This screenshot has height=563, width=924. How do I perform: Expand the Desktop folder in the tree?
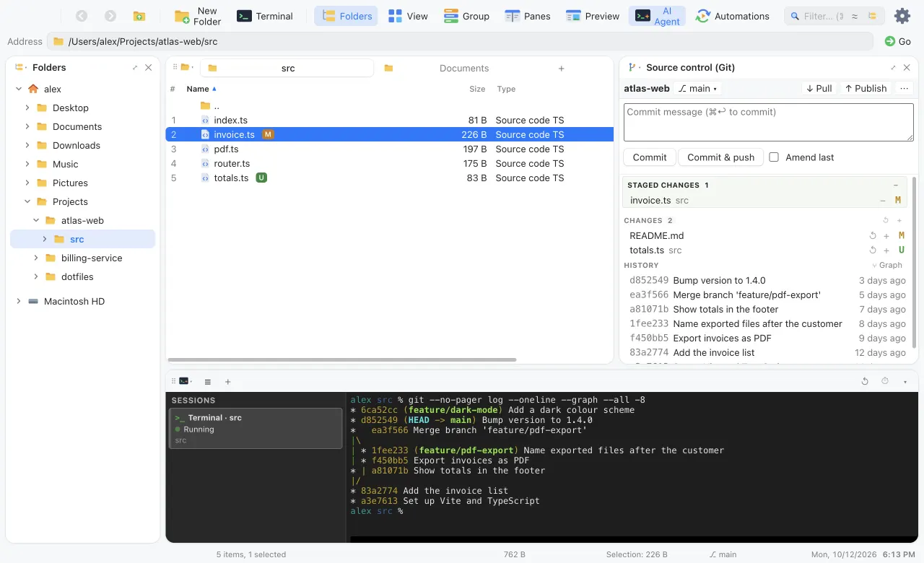27,108
